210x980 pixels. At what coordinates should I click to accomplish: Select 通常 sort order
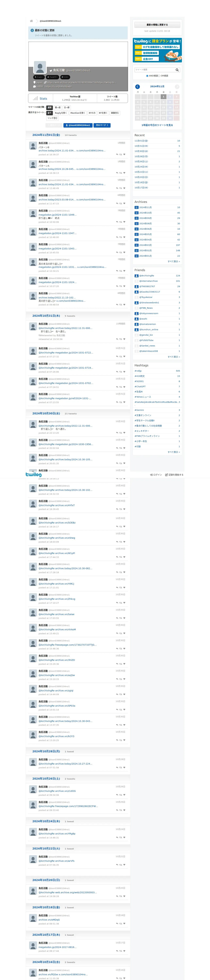click(50, 108)
